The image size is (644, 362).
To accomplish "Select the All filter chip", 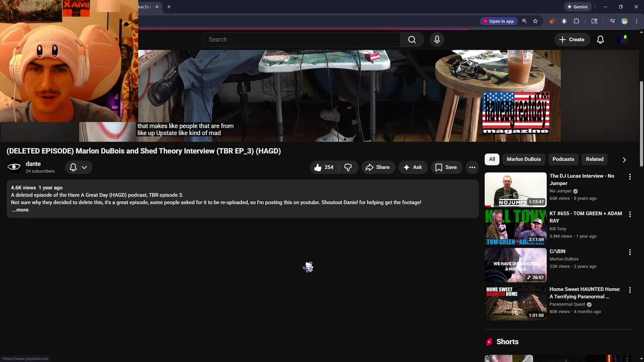I will pyautogui.click(x=492, y=159).
